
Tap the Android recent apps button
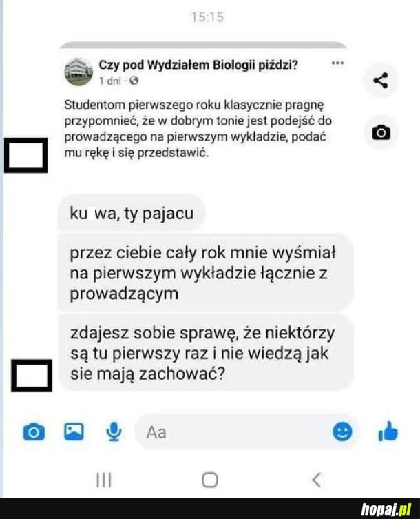pyautogui.click(x=104, y=480)
